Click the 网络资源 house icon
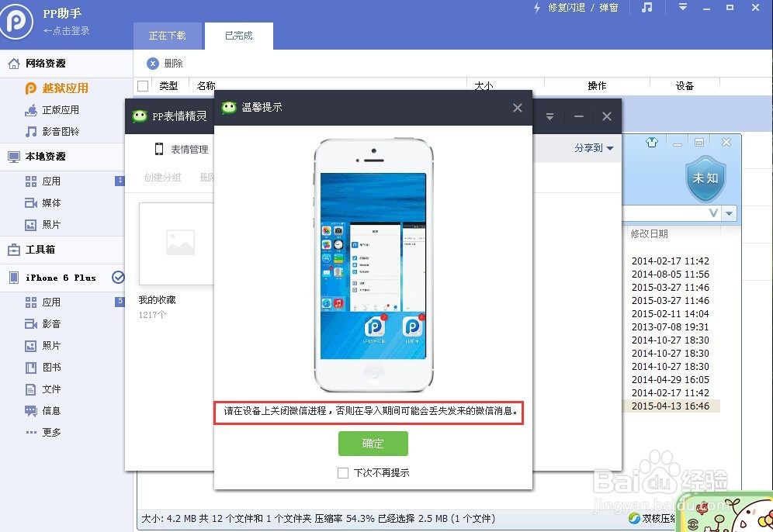The image size is (773, 532). click(14, 64)
